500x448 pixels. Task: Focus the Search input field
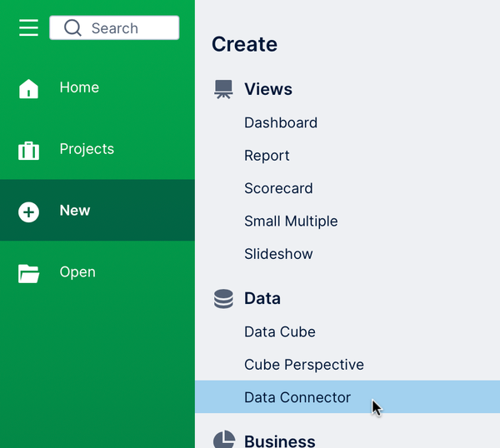[114, 27]
